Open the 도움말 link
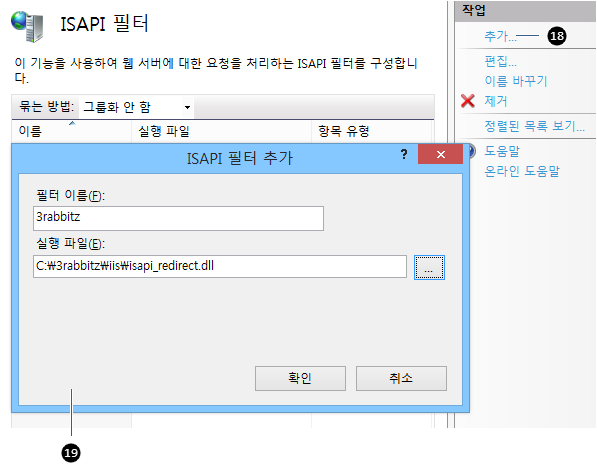Screen dimensions: 597x464 (x=501, y=151)
